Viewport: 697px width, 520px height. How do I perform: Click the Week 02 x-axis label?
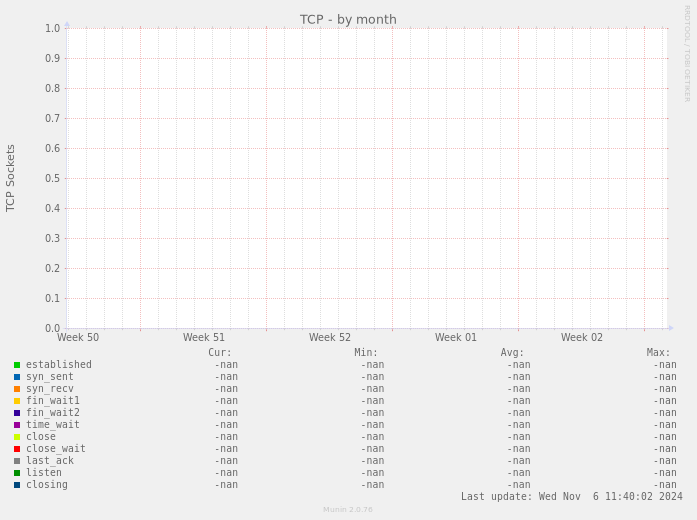[x=582, y=338]
